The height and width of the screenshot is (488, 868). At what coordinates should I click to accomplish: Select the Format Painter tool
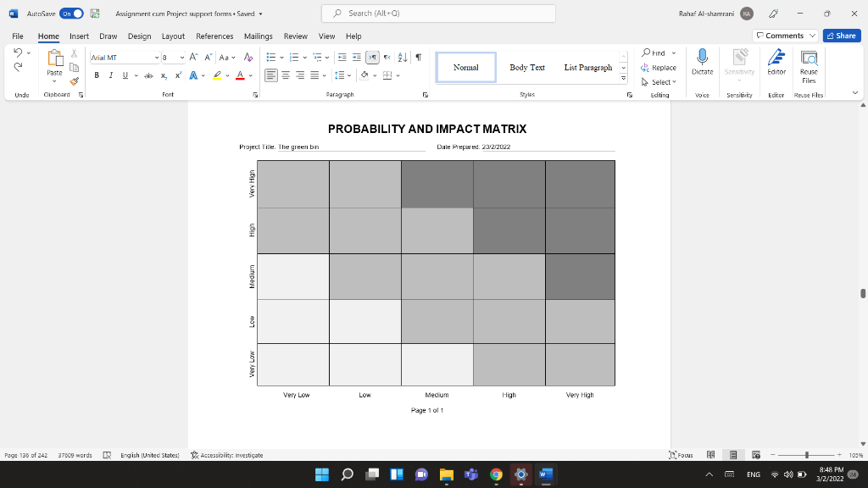click(x=73, y=81)
